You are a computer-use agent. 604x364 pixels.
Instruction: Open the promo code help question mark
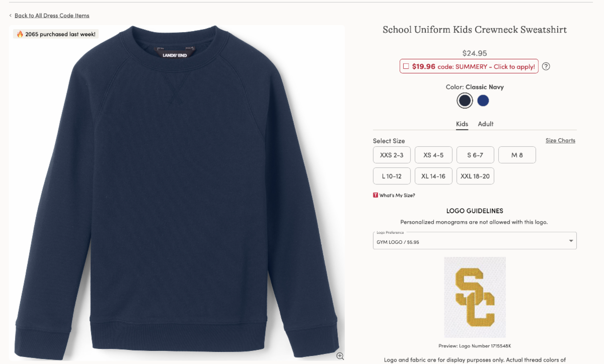point(546,66)
